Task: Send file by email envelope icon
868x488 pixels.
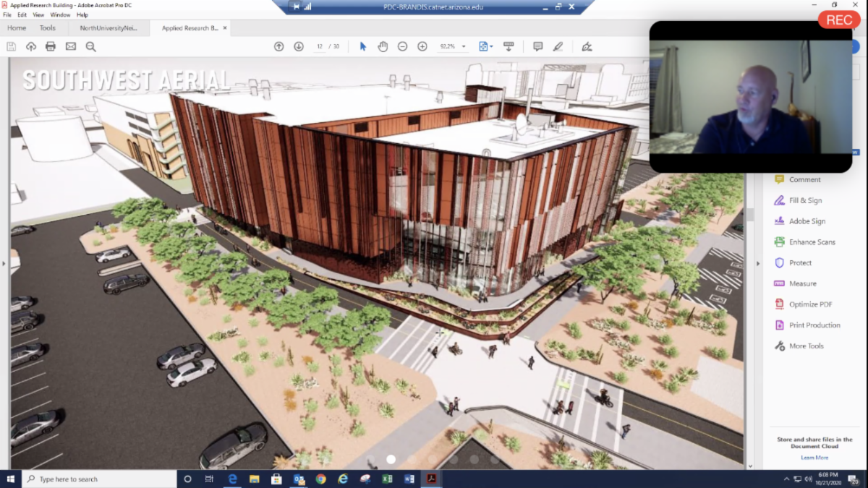Action: click(71, 46)
